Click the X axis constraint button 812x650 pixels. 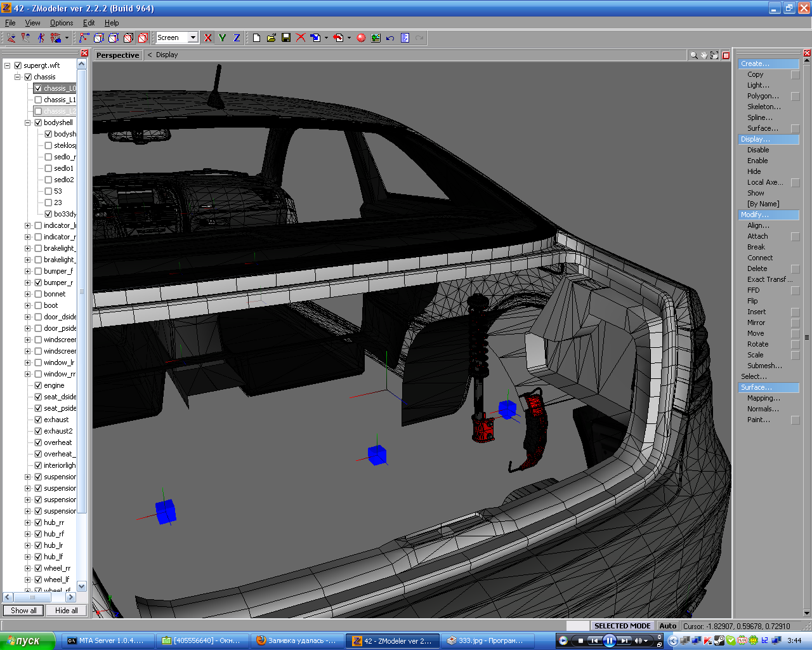(x=208, y=38)
